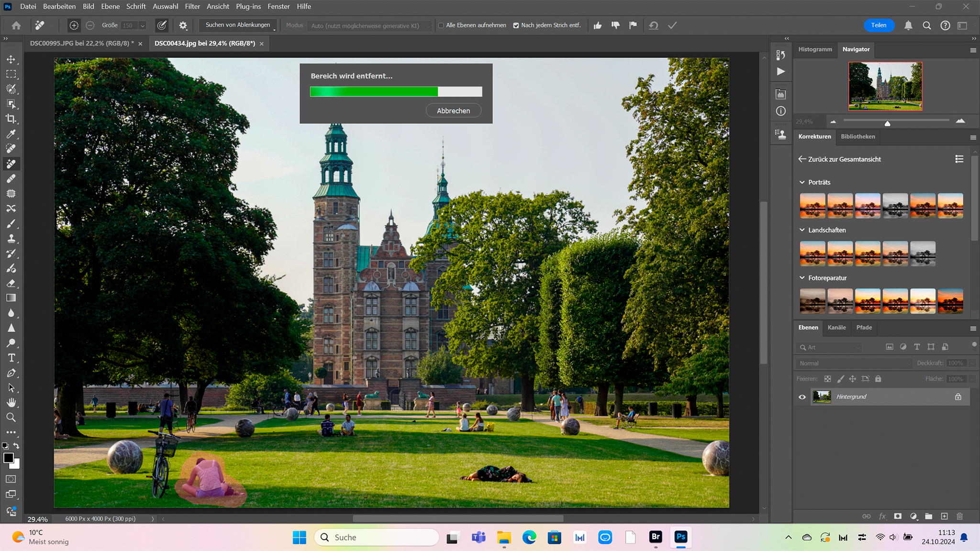Open the Filter menu
The height and width of the screenshot is (551, 980).
[192, 6]
